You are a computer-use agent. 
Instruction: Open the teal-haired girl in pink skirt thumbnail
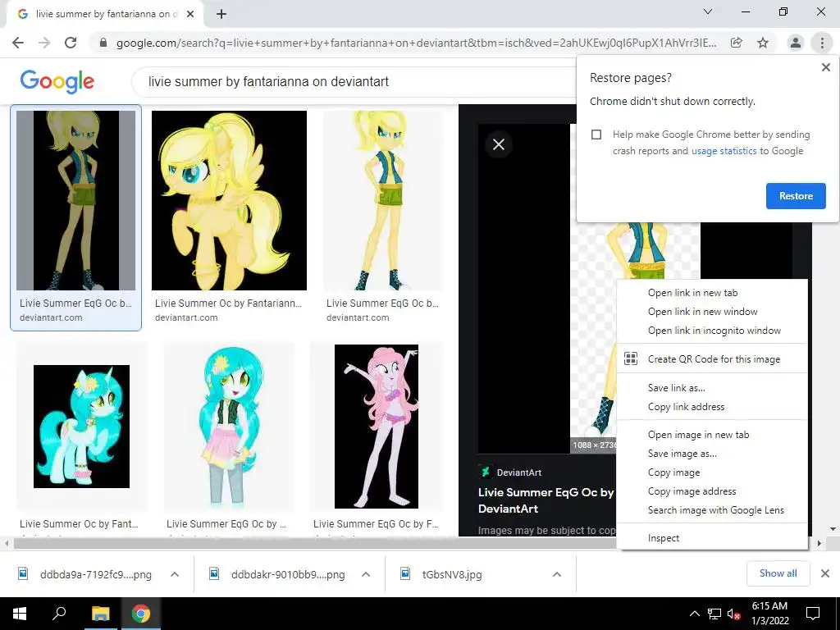point(230,427)
